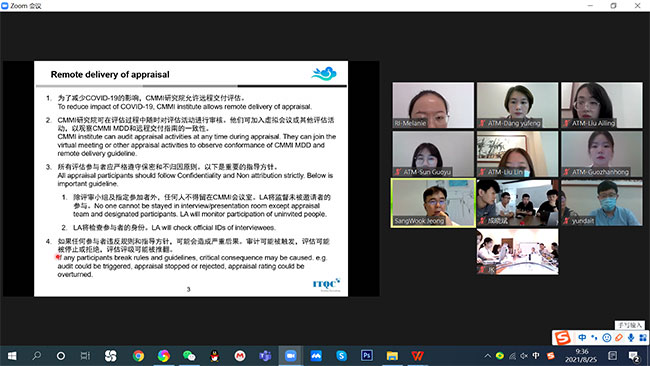Open Skype from the taskbar
The height and width of the screenshot is (366, 650).
click(x=341, y=356)
